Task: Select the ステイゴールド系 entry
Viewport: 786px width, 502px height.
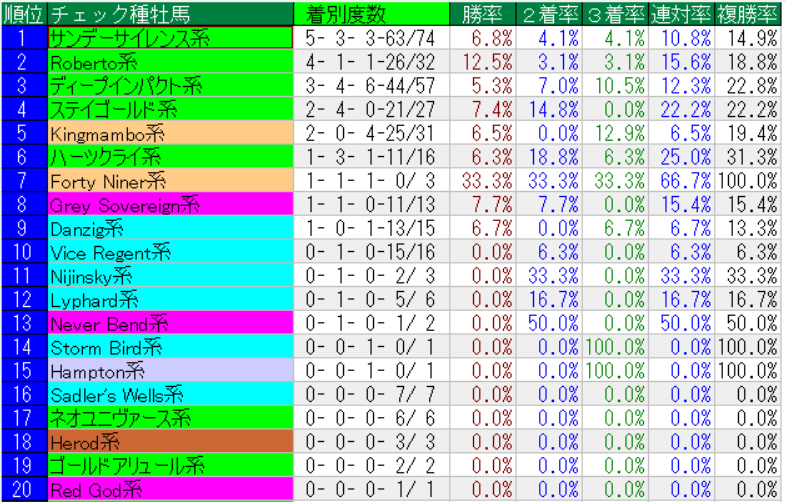Action: tap(170, 108)
